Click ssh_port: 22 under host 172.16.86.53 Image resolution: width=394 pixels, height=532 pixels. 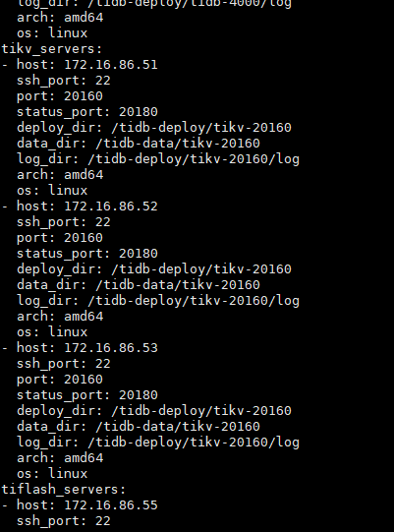pos(64,364)
